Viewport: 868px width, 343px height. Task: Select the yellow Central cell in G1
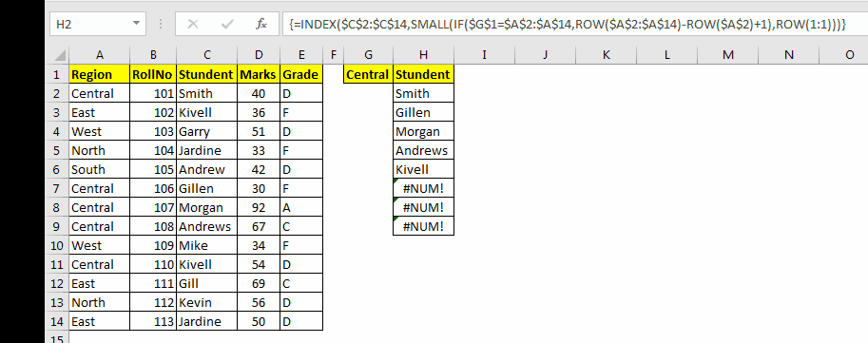coord(368,75)
